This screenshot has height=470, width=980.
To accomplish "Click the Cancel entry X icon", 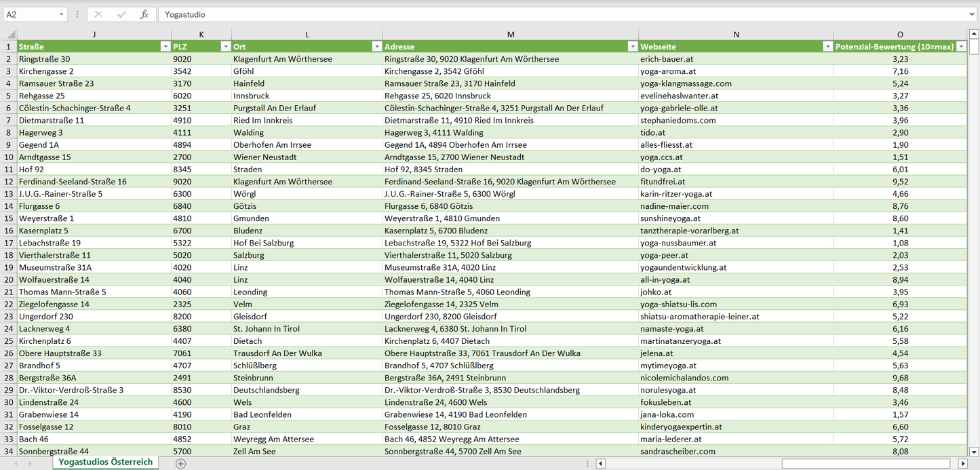I will pyautogui.click(x=98, y=14).
